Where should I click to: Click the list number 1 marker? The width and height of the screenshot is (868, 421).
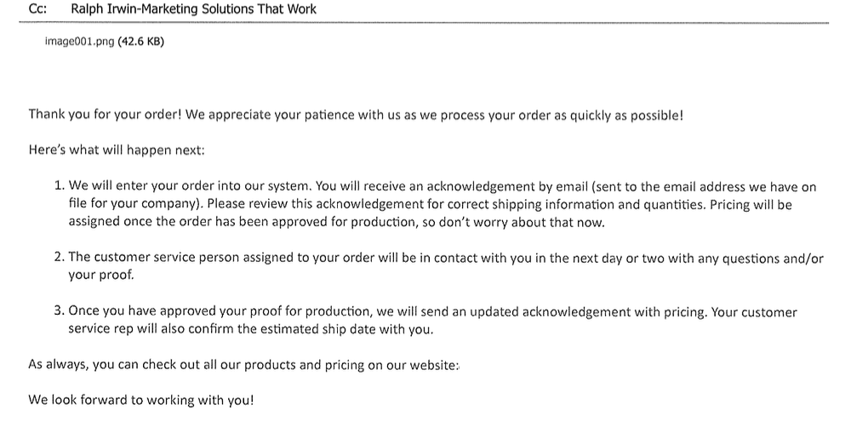pyautogui.click(x=60, y=186)
